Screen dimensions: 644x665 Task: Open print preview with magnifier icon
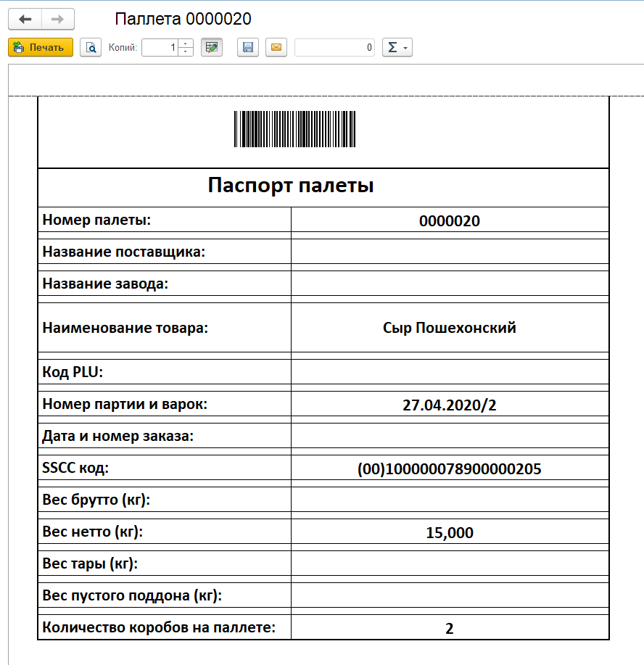(91, 47)
